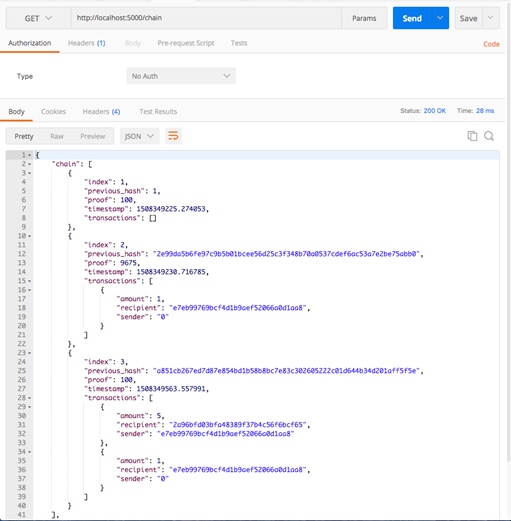Viewport: 511px width, 521px height.
Task: Select the Pretty view mode
Action: pyautogui.click(x=24, y=136)
